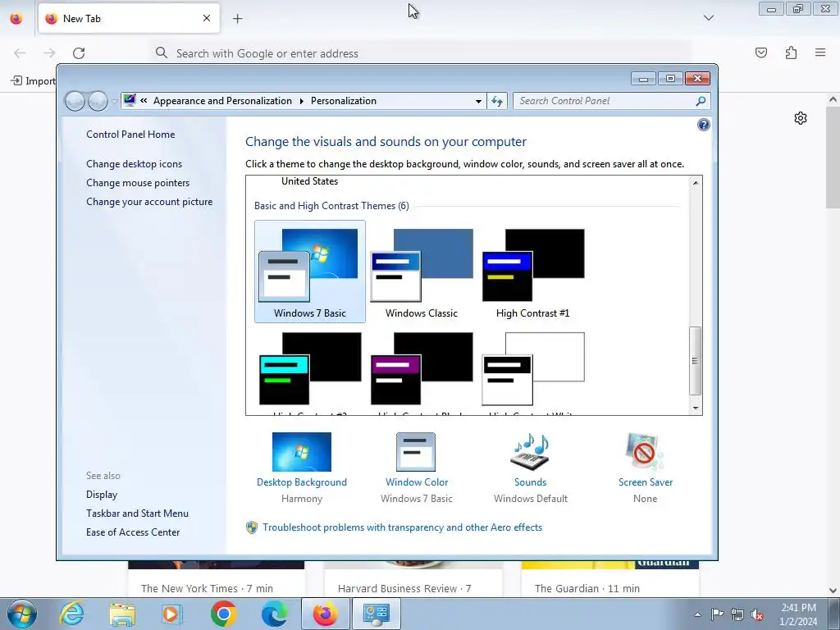Image resolution: width=840 pixels, height=630 pixels.
Task: Click Firefox forward arrow
Action: [x=49, y=53]
